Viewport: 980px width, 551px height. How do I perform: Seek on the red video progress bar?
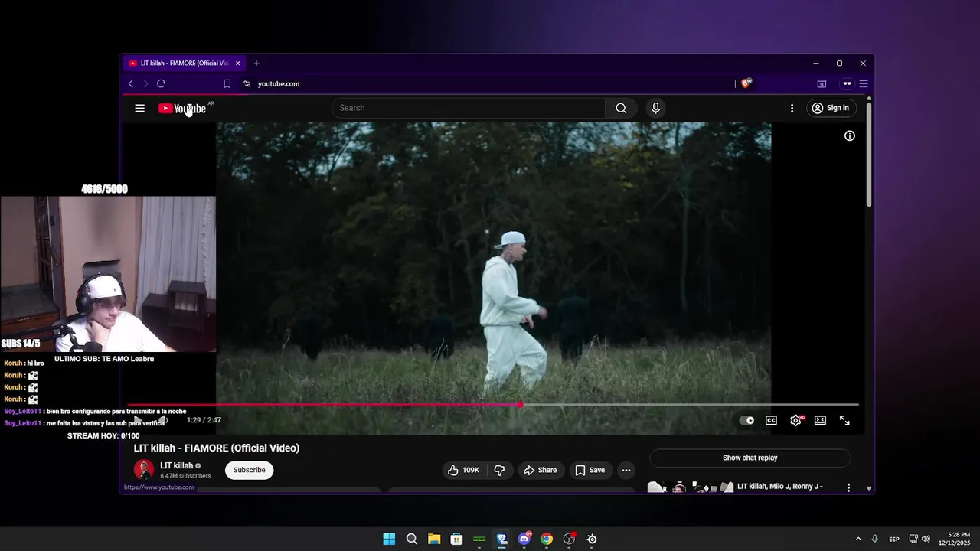pyautogui.click(x=493, y=404)
